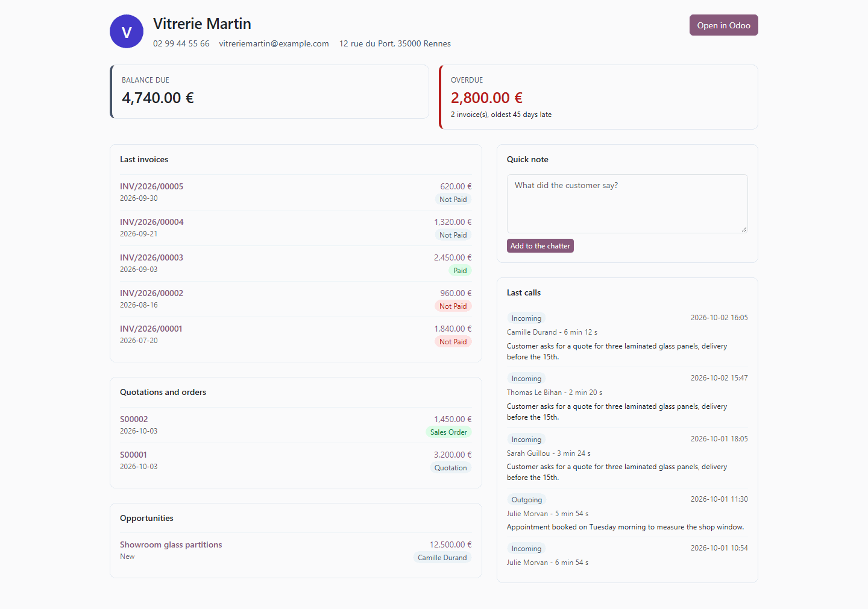The height and width of the screenshot is (609, 868).
Task: Click the 1,320.00 € invoice amount
Action: click(x=453, y=222)
